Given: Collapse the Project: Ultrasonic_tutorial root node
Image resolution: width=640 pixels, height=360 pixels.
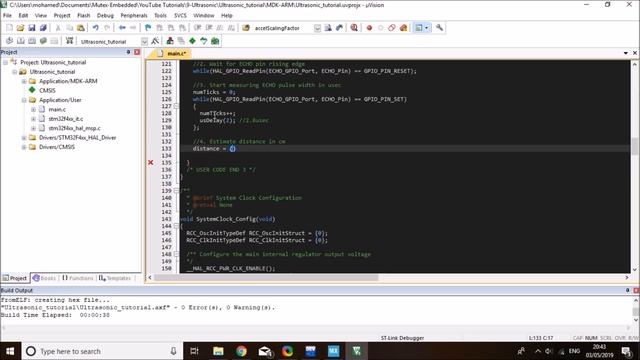Looking at the screenshot, I should (6, 62).
